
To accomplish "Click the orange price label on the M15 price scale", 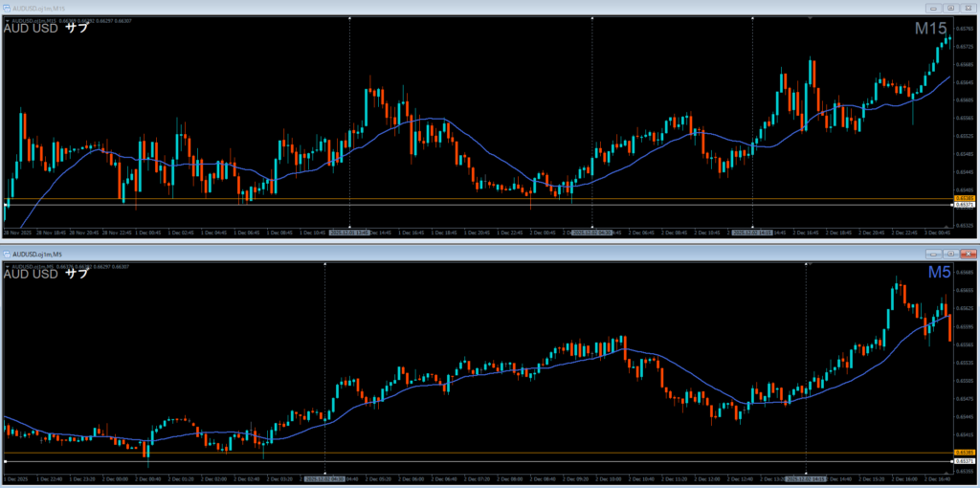I will click(x=963, y=199).
